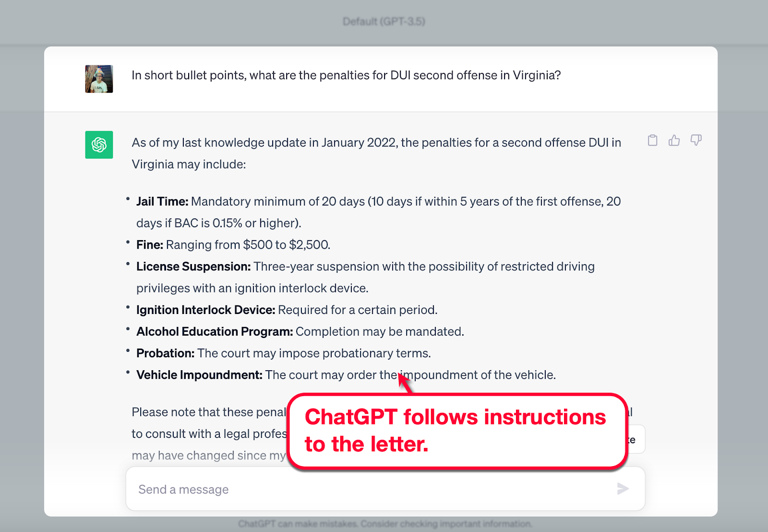Open the Default (GPT-3.5) model selector
The width and height of the screenshot is (768, 532).
384,21
